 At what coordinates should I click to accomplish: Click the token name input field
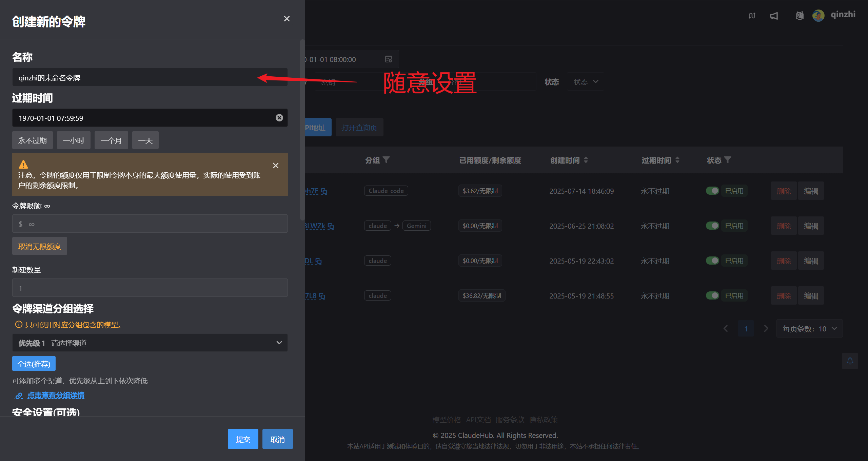[150, 77]
